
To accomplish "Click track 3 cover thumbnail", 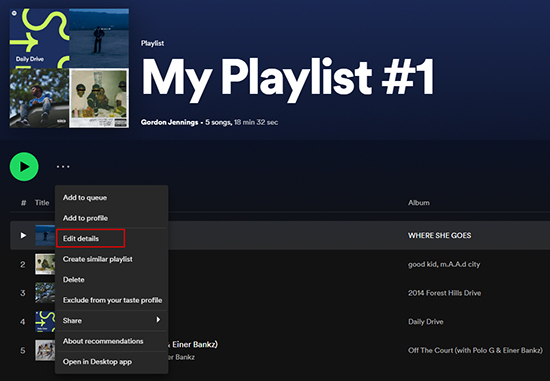I will (x=45, y=293).
